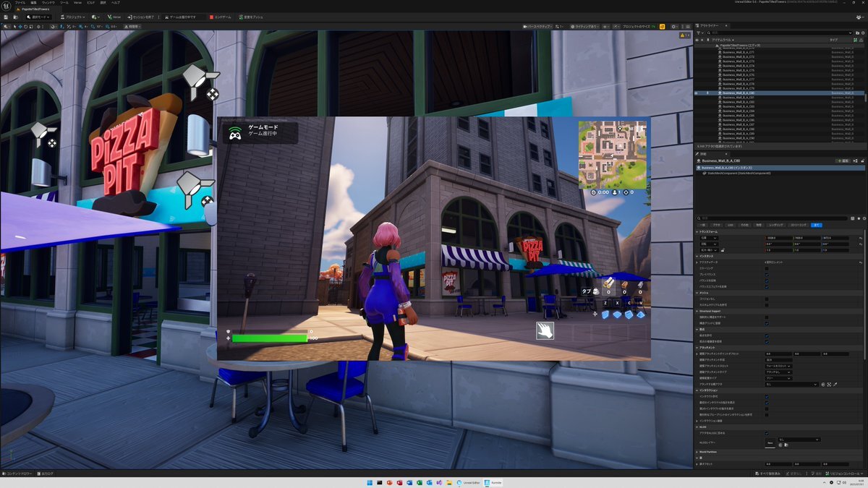This screenshot has height=488, width=868.
Task: Click the red エンドゲーム button
Action: (222, 17)
